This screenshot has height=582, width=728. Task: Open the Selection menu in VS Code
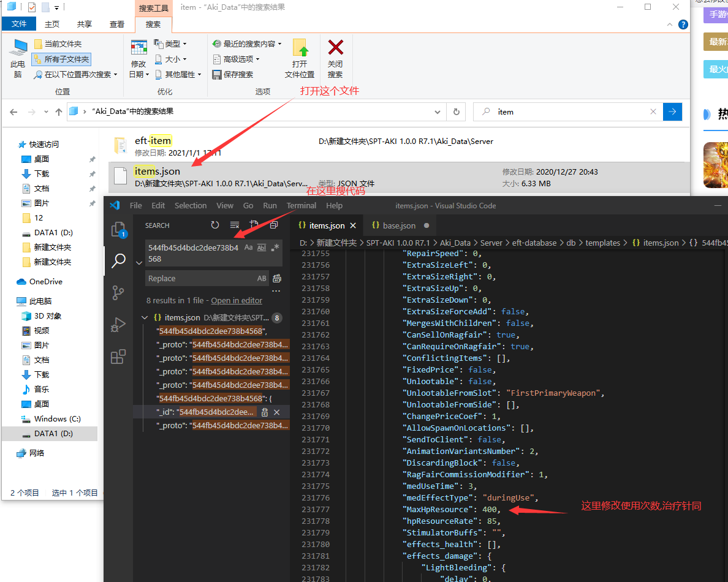[x=191, y=206]
